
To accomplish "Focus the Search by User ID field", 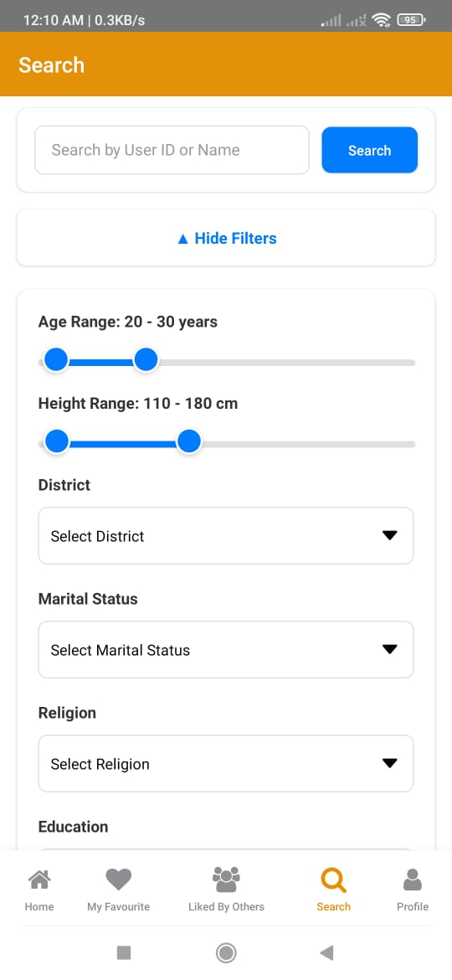I will tap(172, 150).
